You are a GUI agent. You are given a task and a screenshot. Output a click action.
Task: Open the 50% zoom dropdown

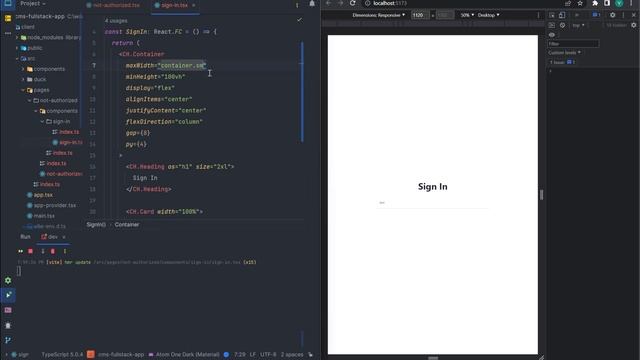pyautogui.click(x=467, y=15)
